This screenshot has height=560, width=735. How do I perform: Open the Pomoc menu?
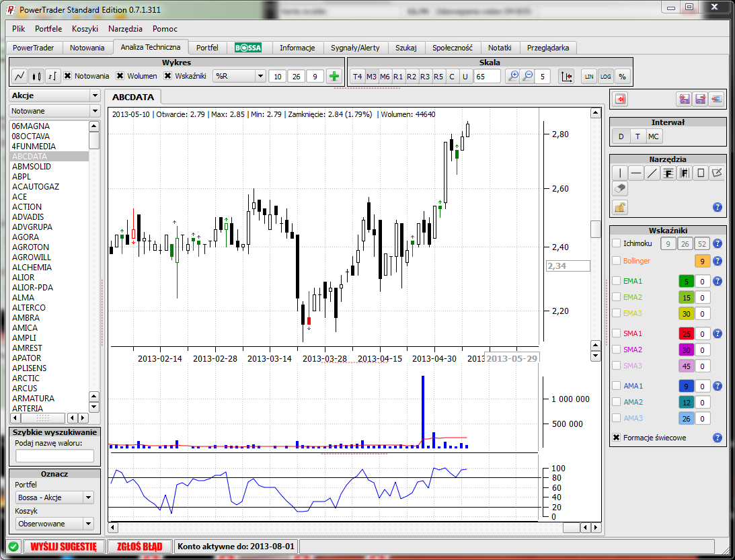165,29
